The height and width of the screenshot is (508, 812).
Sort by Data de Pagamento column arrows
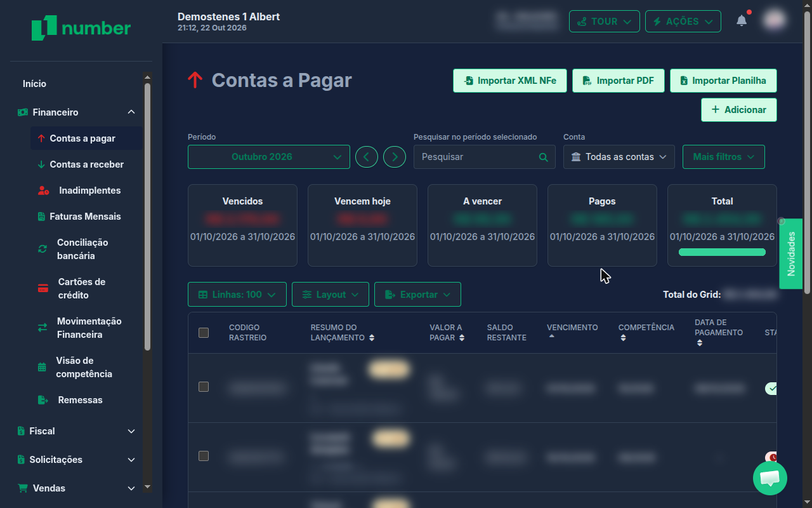pos(700,343)
